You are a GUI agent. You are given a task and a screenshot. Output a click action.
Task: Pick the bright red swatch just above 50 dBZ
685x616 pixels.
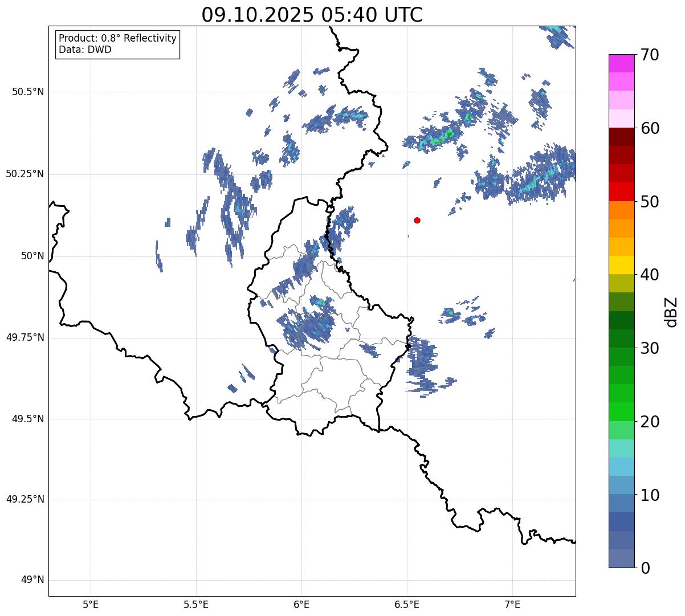pos(621,192)
